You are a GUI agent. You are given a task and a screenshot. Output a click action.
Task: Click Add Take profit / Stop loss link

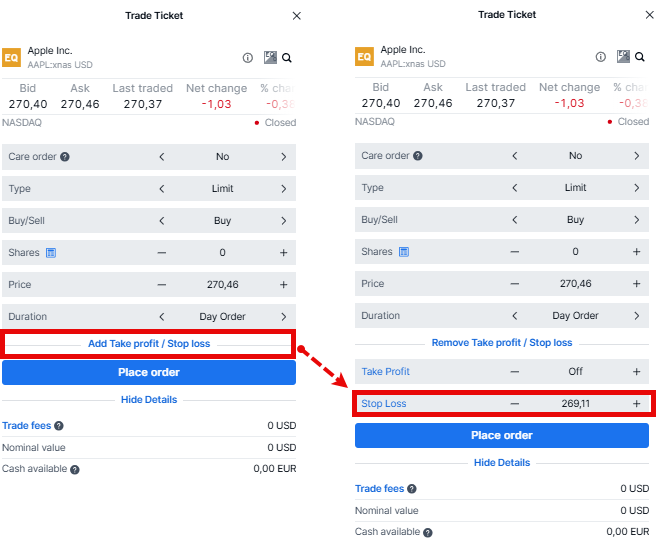pos(149,344)
